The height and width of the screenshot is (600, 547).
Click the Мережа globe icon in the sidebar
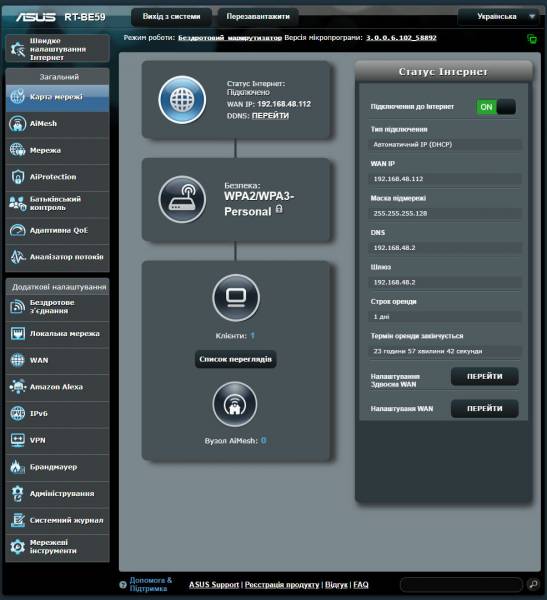18,150
